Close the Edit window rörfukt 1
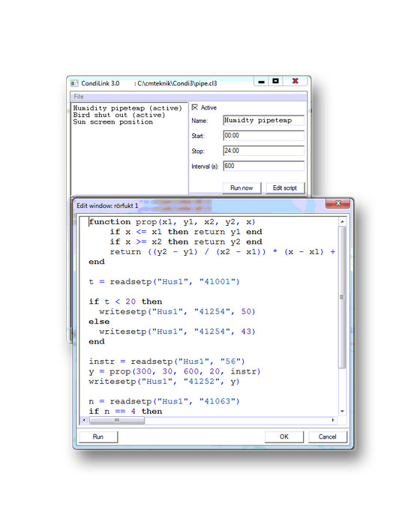 [x=338, y=203]
